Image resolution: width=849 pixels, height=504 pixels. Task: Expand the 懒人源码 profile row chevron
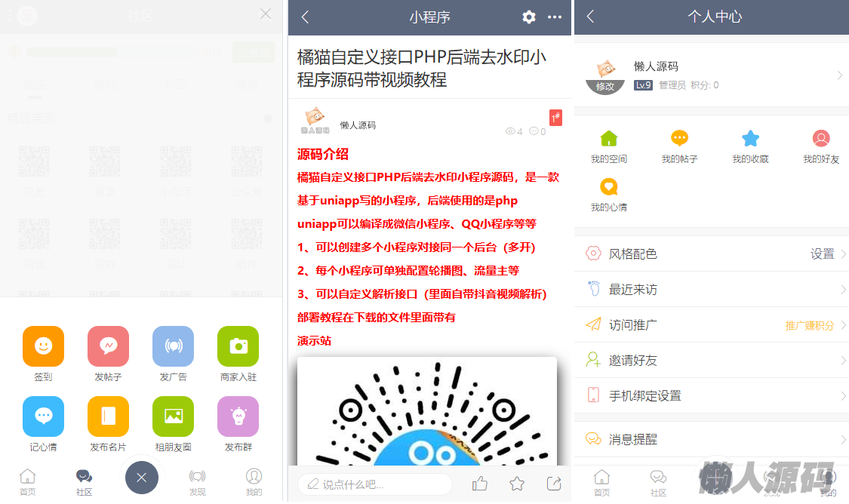point(839,75)
